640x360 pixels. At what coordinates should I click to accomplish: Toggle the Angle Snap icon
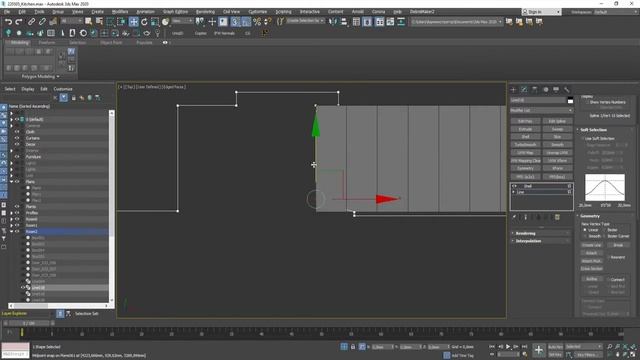click(247, 22)
